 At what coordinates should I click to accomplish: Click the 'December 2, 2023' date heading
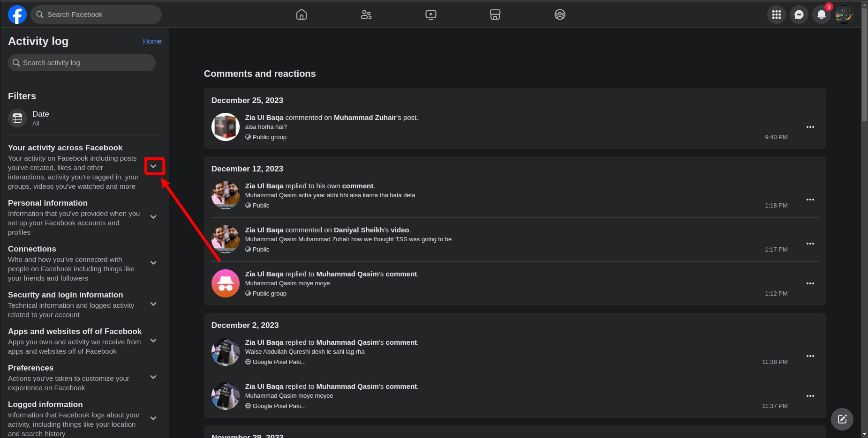click(245, 325)
